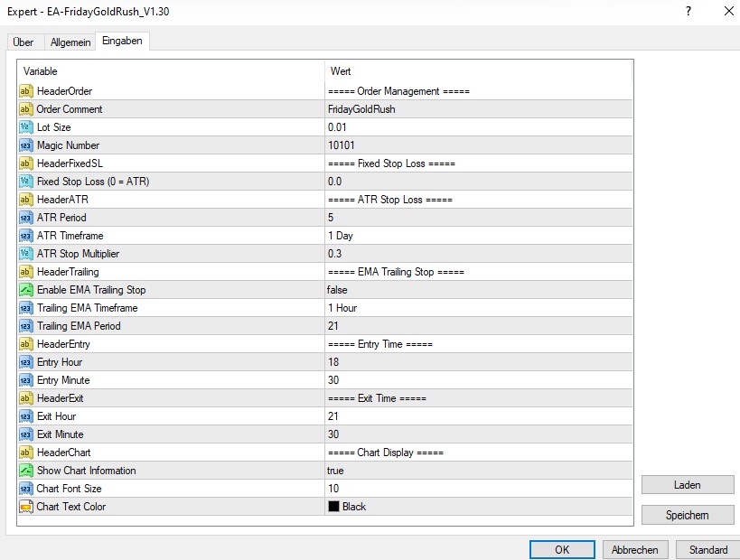Screen dimensions: 740x560
Task: Click the Show Chart Information boolean icon
Action: pos(25,471)
